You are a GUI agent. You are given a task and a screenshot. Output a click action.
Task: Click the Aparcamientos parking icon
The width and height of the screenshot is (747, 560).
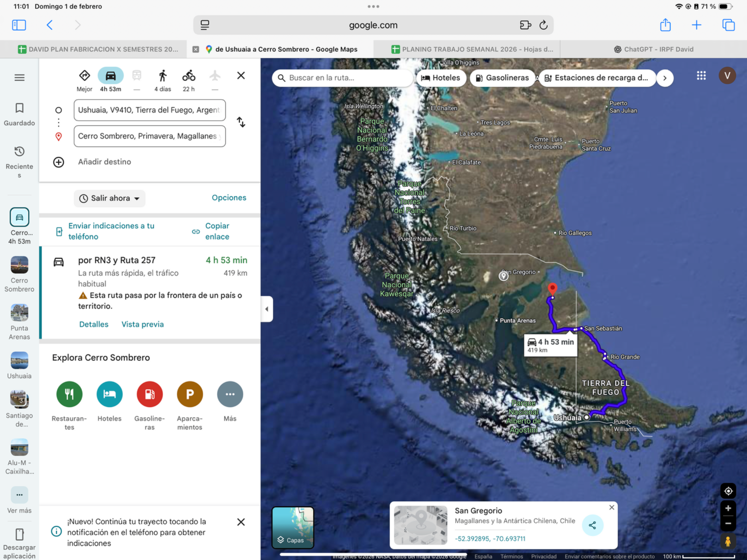(190, 394)
